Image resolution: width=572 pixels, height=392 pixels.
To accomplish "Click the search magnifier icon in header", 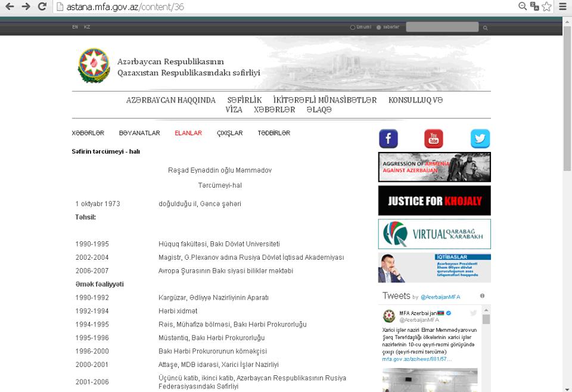I will pyautogui.click(x=485, y=27).
